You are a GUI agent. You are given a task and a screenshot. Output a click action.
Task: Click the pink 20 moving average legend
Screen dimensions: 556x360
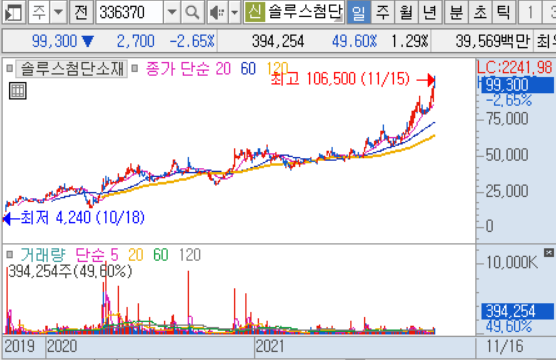(223, 68)
